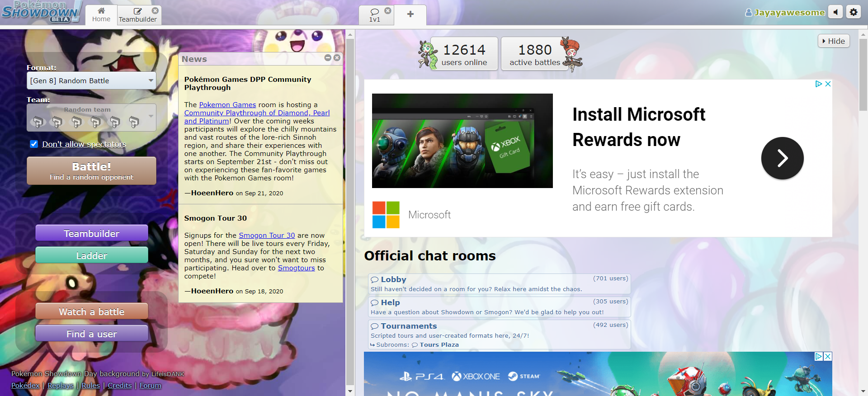The width and height of the screenshot is (868, 396).
Task: Click the left pane scroll-up arrow
Action: point(350,34)
